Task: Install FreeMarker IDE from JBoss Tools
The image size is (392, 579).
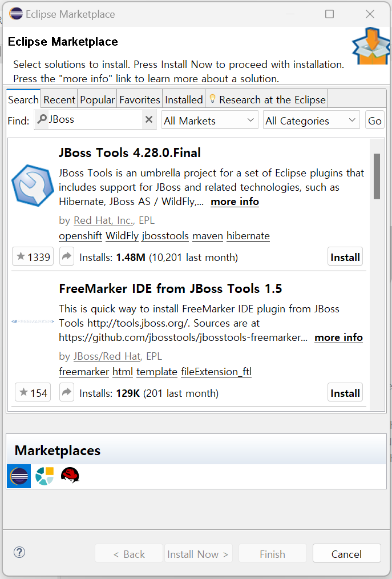Action: 345,392
